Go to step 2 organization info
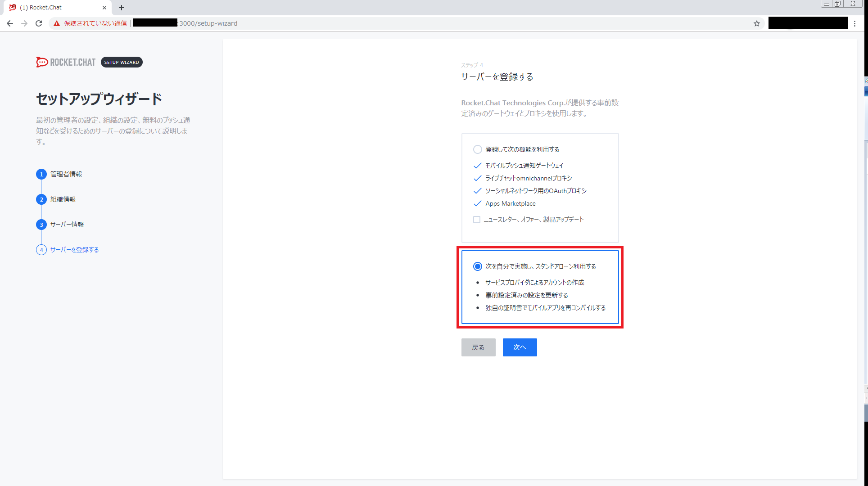This screenshot has width=868, height=486. (63, 199)
